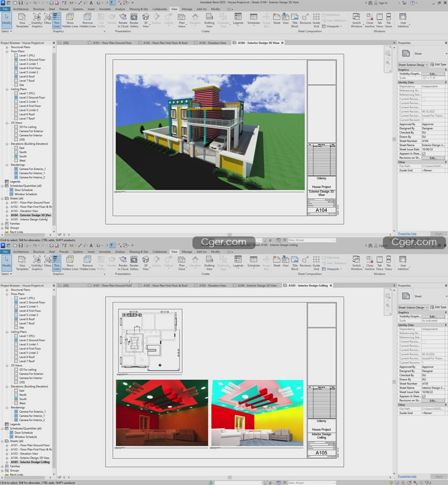448x485 pixels.
Task: Click the Guide Grid tool in upper ribbon
Action: click(316, 20)
